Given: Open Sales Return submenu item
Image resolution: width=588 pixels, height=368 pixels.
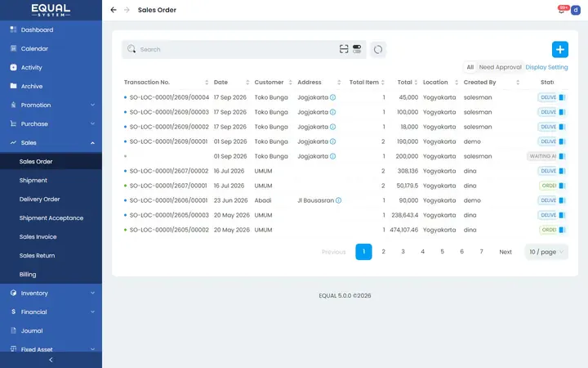Looking at the screenshot, I should 51,255.
